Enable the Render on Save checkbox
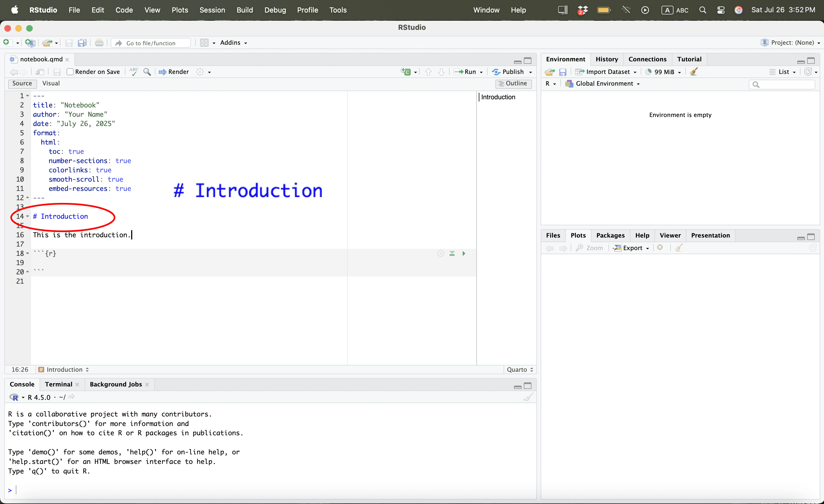Viewport: 824px width, 504px height. coord(70,72)
